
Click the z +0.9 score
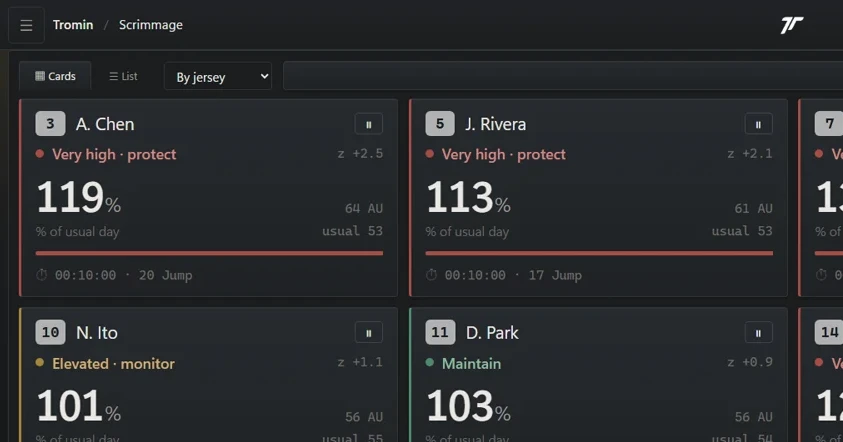[750, 362]
